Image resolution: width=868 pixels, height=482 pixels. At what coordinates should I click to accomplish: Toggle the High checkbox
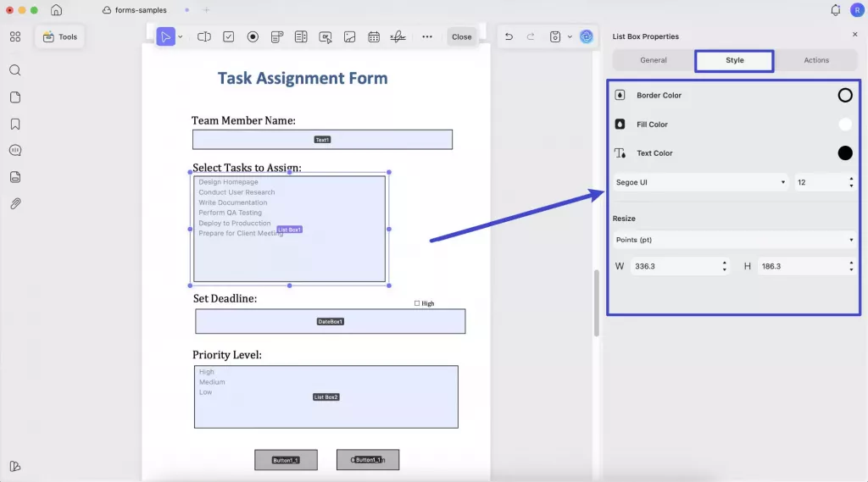tap(417, 303)
